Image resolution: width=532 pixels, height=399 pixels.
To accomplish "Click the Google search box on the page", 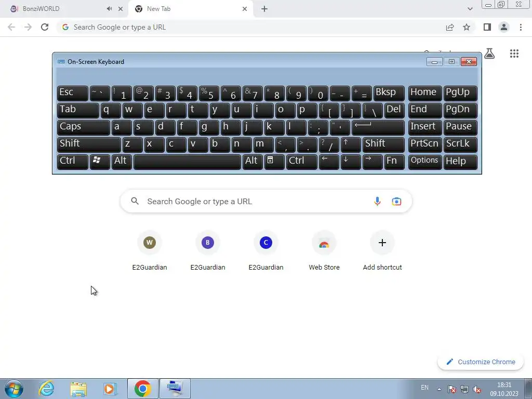I will (x=266, y=201).
